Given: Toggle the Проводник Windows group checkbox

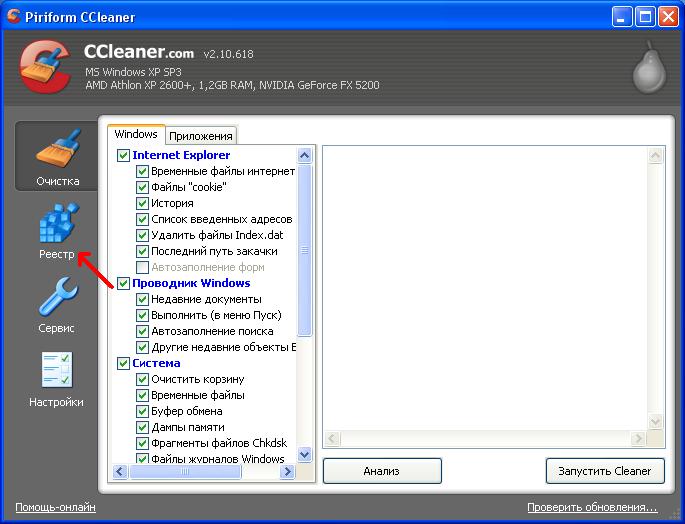Looking at the screenshot, I should (x=124, y=283).
